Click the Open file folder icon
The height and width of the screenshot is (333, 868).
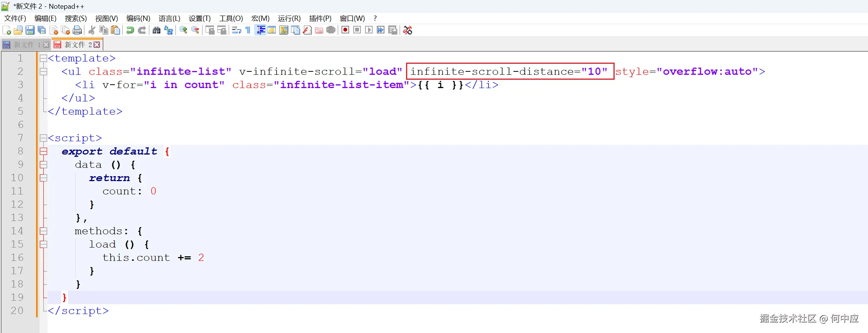18,30
